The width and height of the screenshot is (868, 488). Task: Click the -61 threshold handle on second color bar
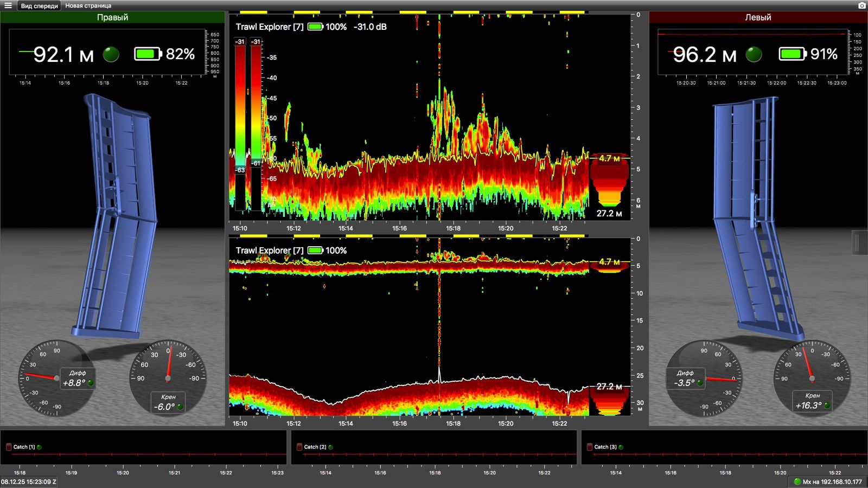(256, 163)
